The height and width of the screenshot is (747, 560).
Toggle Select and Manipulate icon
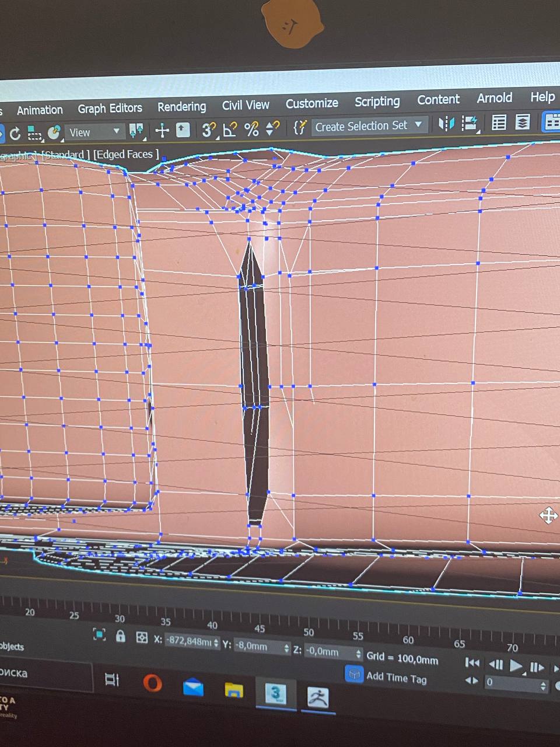(162, 130)
